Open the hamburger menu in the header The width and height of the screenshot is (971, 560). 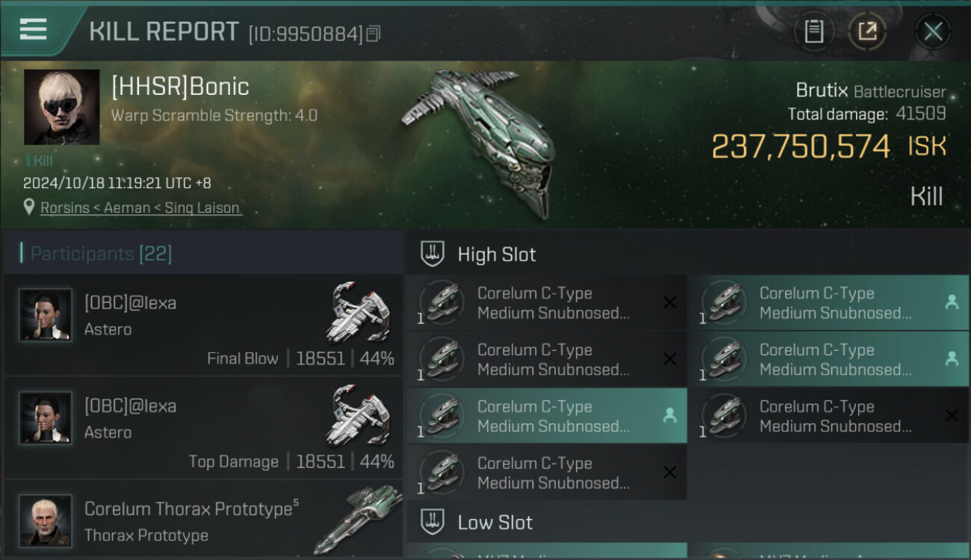click(33, 30)
